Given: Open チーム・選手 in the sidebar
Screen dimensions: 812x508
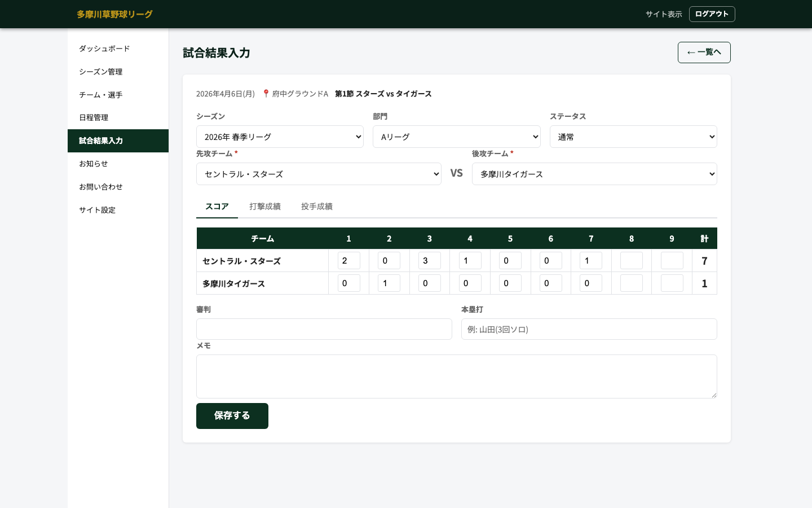Looking at the screenshot, I should 118,95.
